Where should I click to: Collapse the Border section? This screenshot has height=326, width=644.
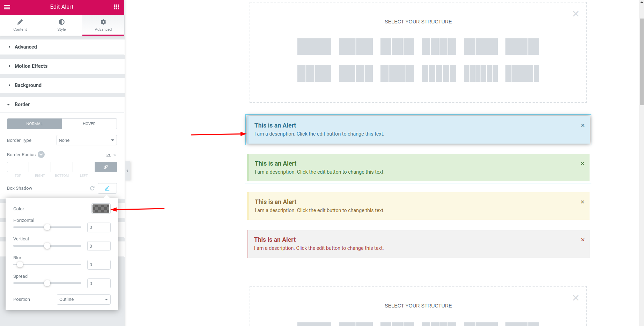coord(62,104)
